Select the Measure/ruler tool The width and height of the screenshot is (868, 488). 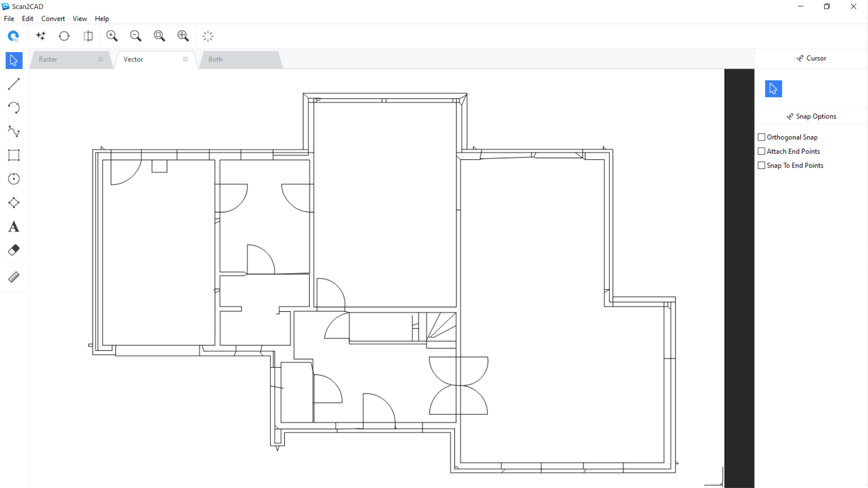point(14,277)
